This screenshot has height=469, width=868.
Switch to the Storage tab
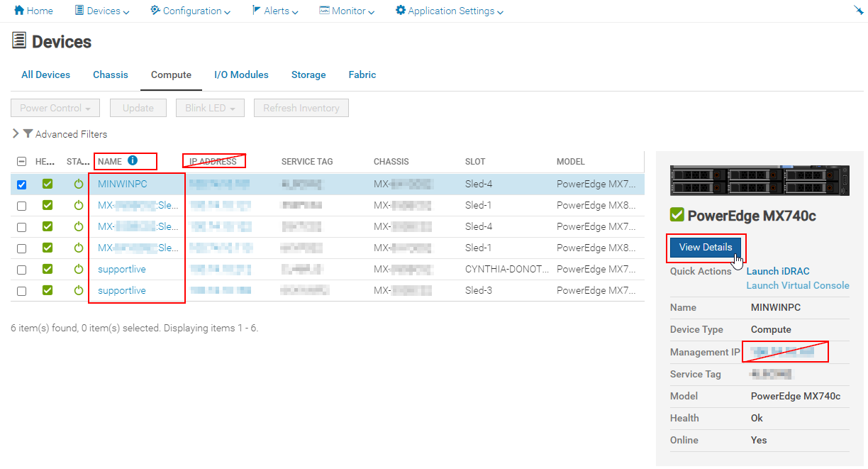pyautogui.click(x=308, y=75)
